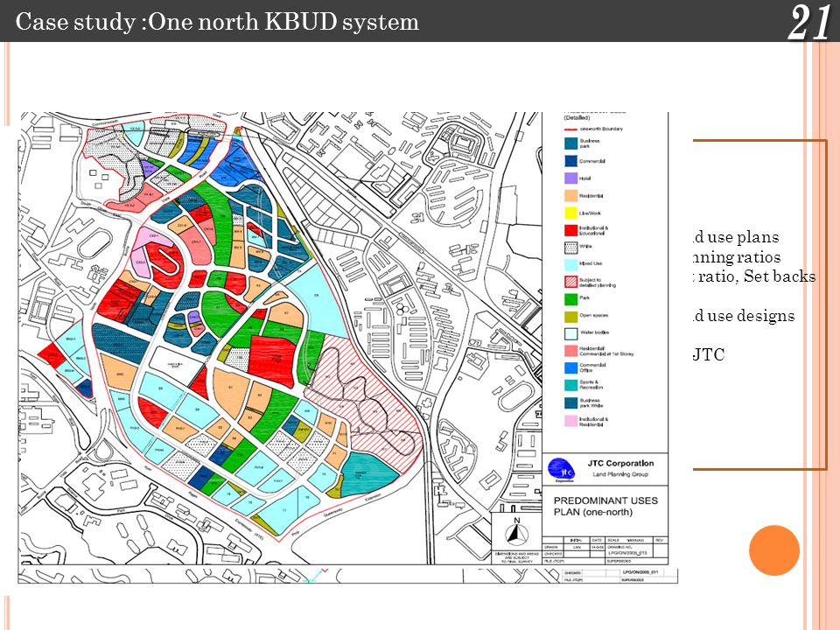Viewport: 840px width, 630px height.
Task: Click the text 'ratio, Set backs'
Action: 756,276
